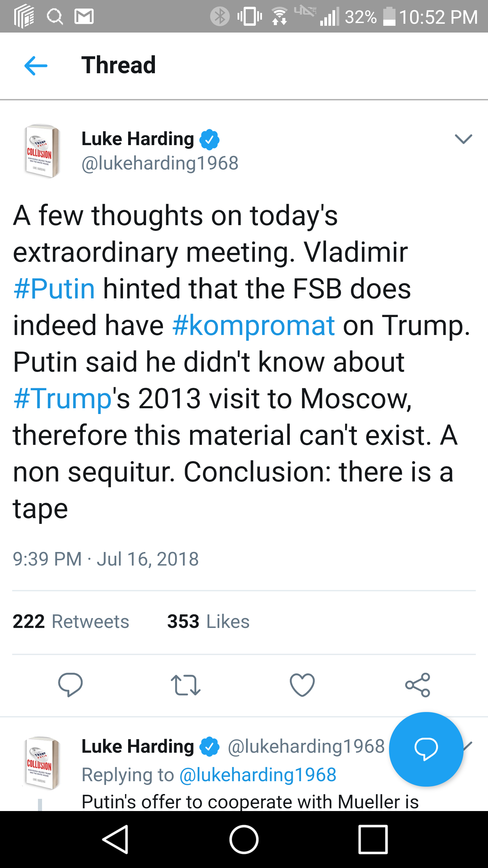Retweet the Luke Harding tweet
Screen dimensions: 488x868
point(186,685)
